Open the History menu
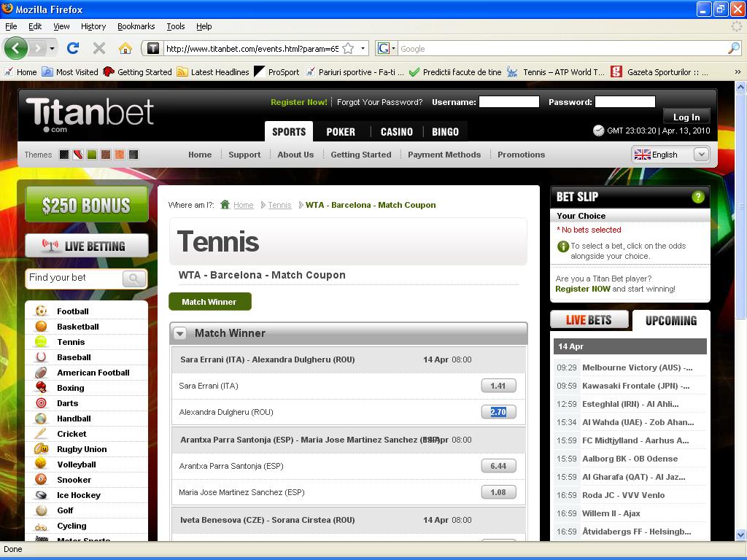Image resolution: width=747 pixels, height=560 pixels. (x=93, y=26)
